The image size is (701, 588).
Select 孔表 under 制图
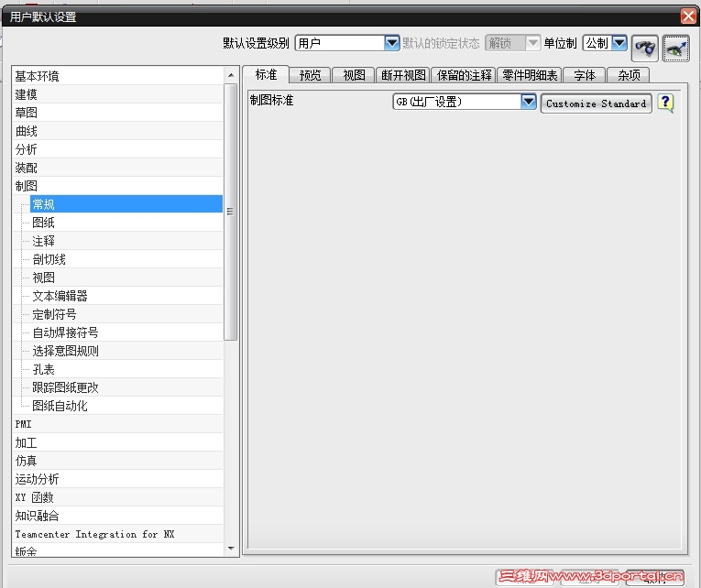pos(126,369)
